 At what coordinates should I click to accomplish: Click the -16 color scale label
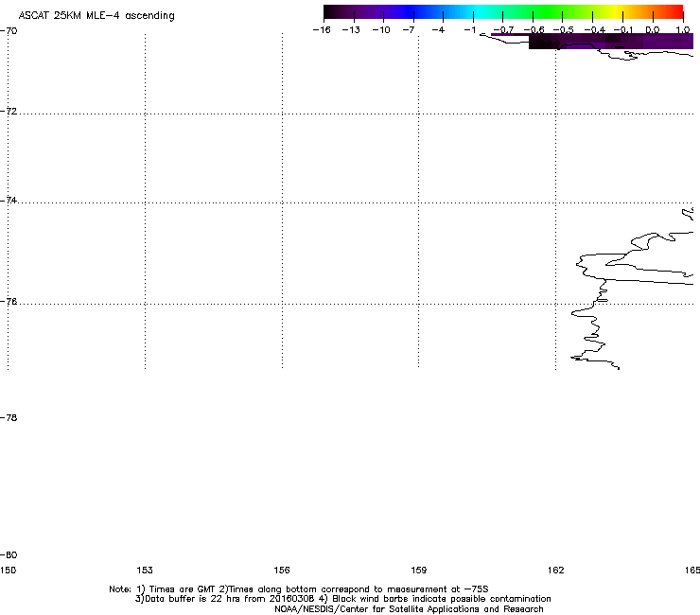coord(322,30)
